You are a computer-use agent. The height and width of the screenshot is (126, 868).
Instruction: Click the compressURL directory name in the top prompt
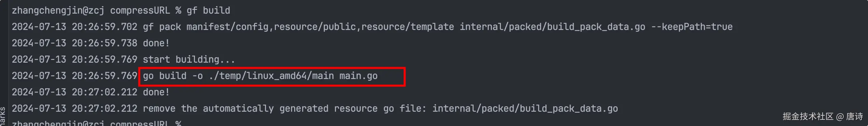(140, 11)
